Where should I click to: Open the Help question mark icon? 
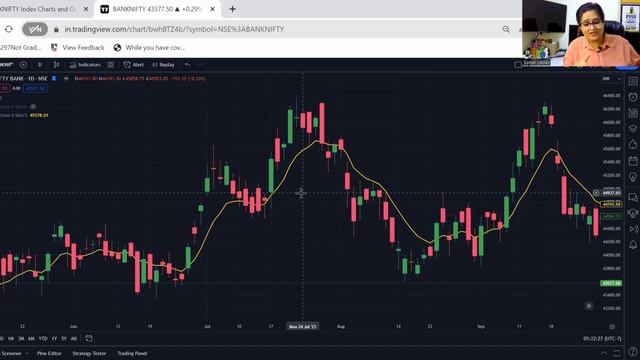pyautogui.click(x=633, y=351)
